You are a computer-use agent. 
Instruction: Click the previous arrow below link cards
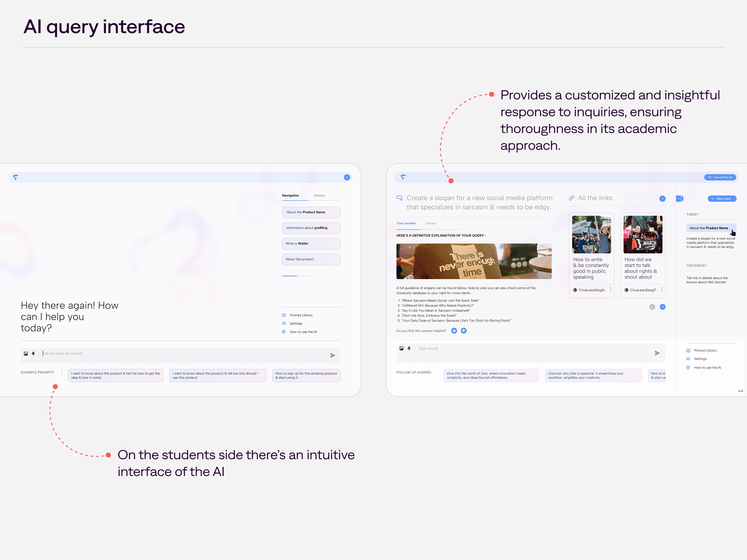pyautogui.click(x=652, y=307)
